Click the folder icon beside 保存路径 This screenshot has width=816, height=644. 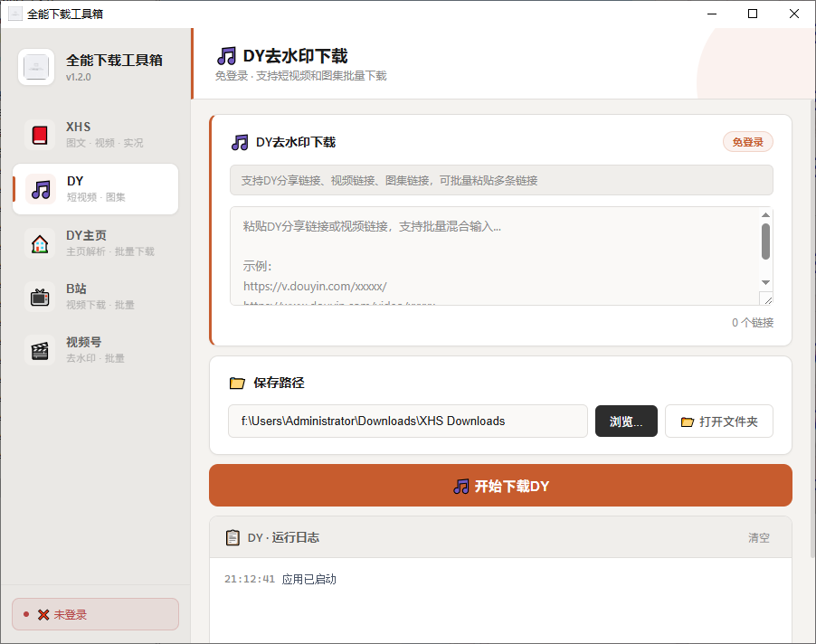[237, 384]
